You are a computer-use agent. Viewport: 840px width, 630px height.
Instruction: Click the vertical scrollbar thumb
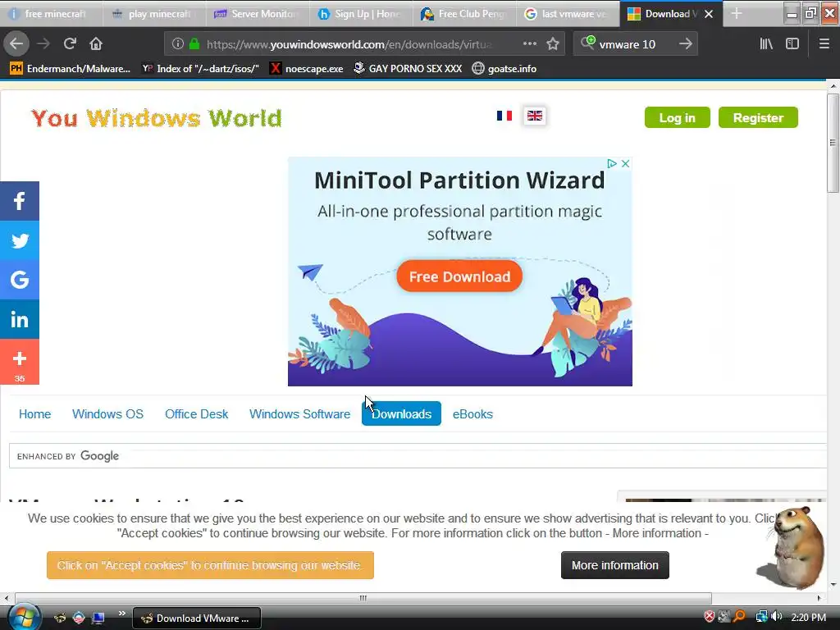[x=833, y=143]
